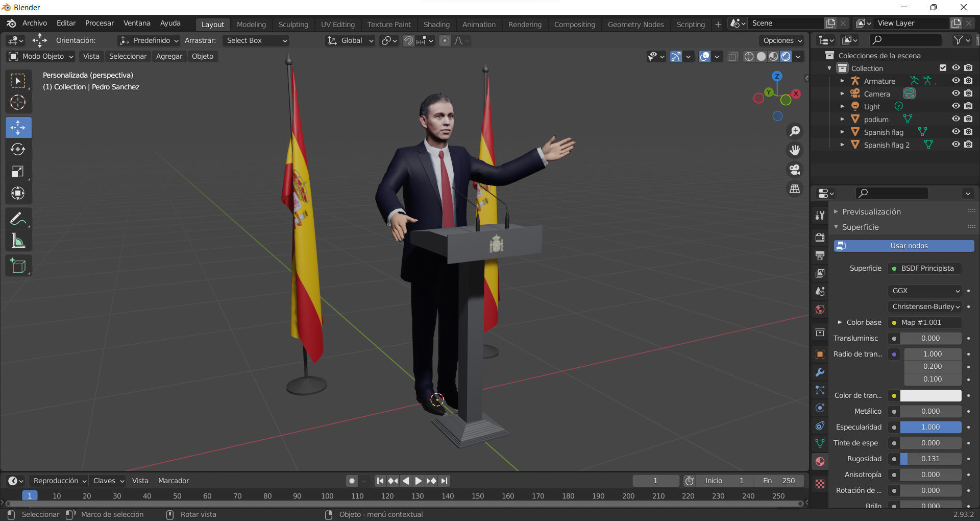The width and height of the screenshot is (980, 521).
Task: Select the Cursor tool
Action: [x=18, y=103]
